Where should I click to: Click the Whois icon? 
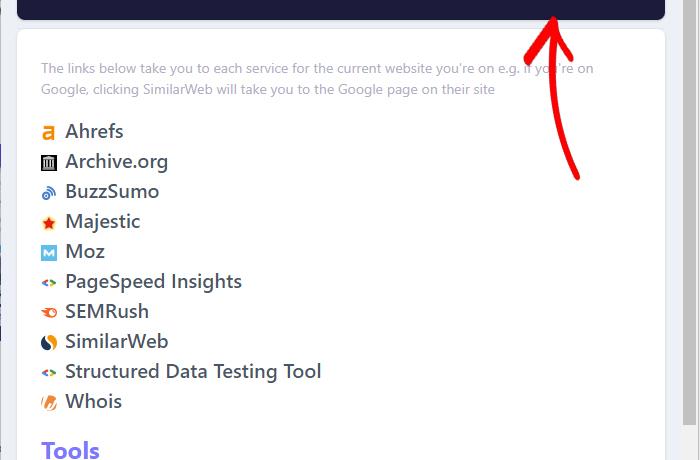point(48,402)
